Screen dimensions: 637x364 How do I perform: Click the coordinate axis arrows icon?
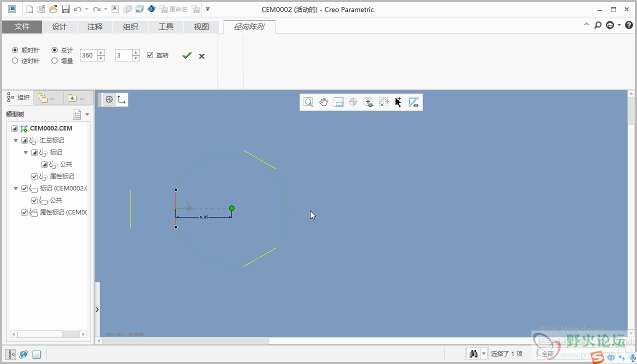[121, 99]
